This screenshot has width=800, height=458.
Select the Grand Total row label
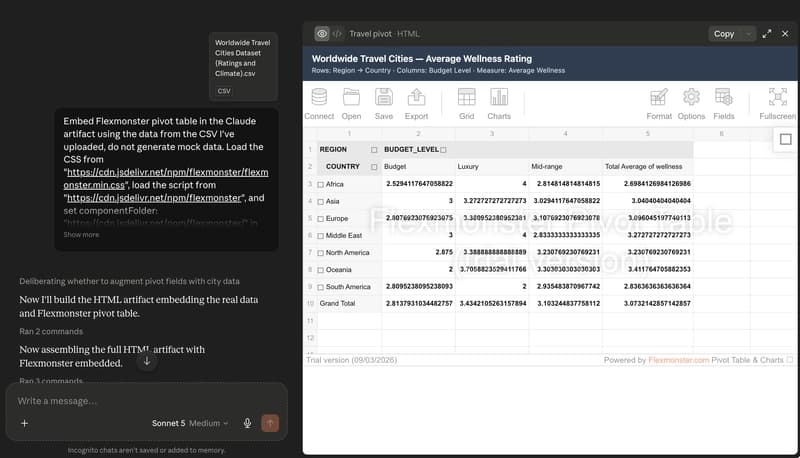pos(337,303)
